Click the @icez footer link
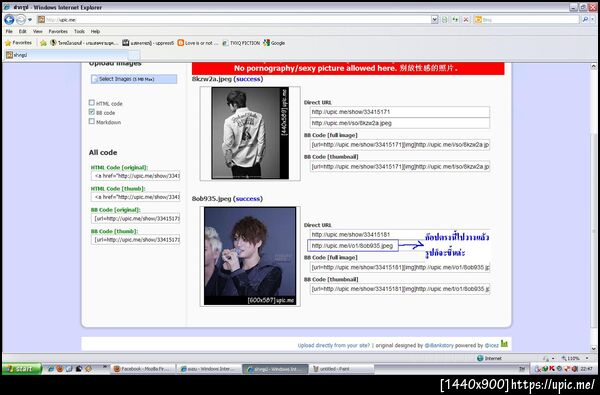Viewport: 600px width, 395px height. coord(492,345)
